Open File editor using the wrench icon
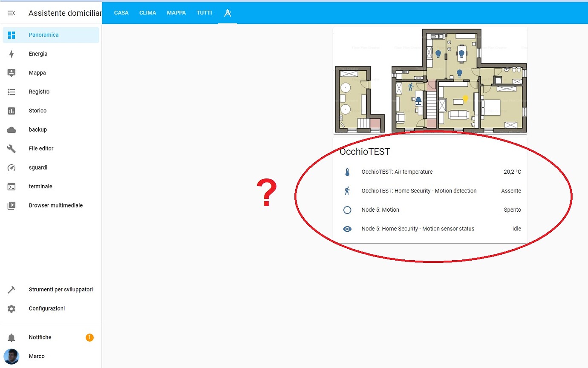Image resolution: width=588 pixels, height=368 pixels. coord(12,148)
